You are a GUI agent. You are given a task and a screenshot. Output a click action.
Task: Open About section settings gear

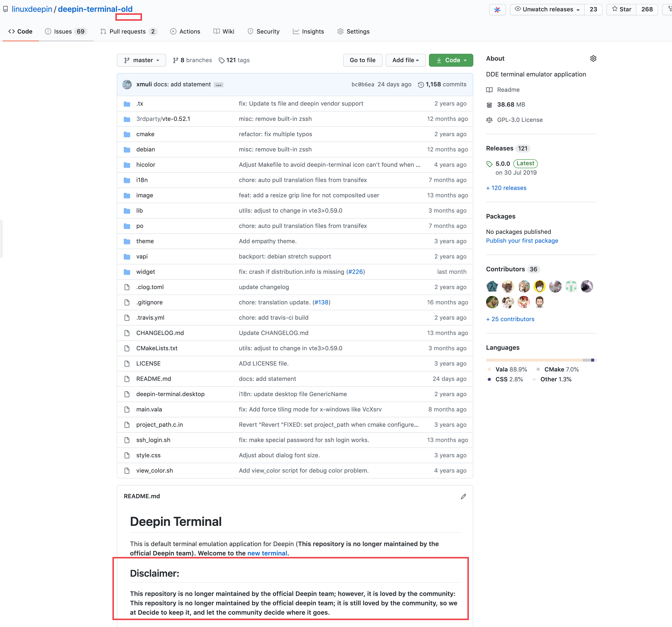[594, 58]
